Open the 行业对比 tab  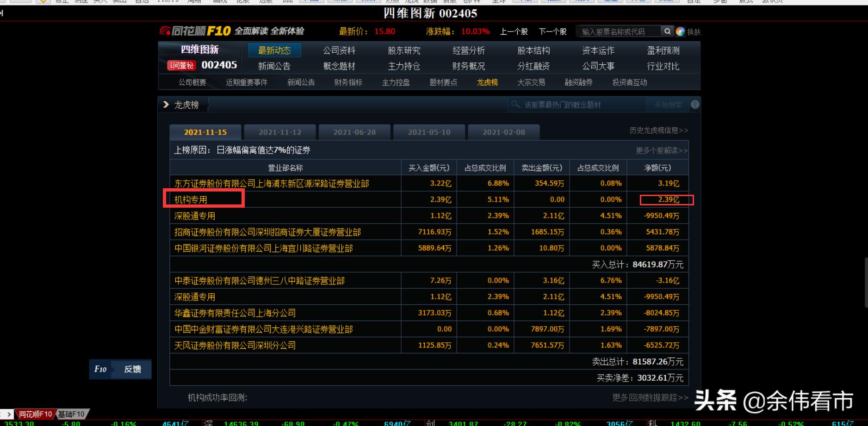(x=663, y=66)
